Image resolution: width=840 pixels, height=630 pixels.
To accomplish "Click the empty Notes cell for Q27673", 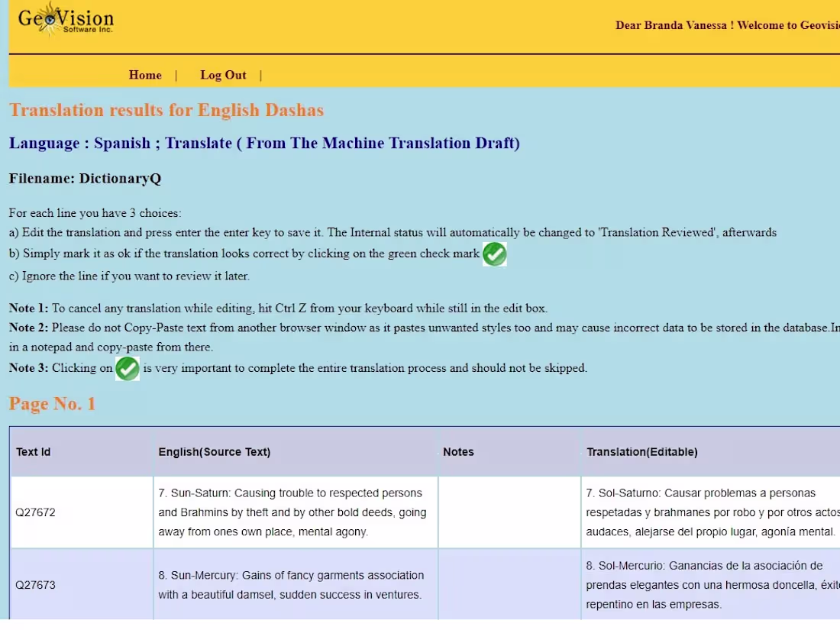I will pyautogui.click(x=509, y=585).
